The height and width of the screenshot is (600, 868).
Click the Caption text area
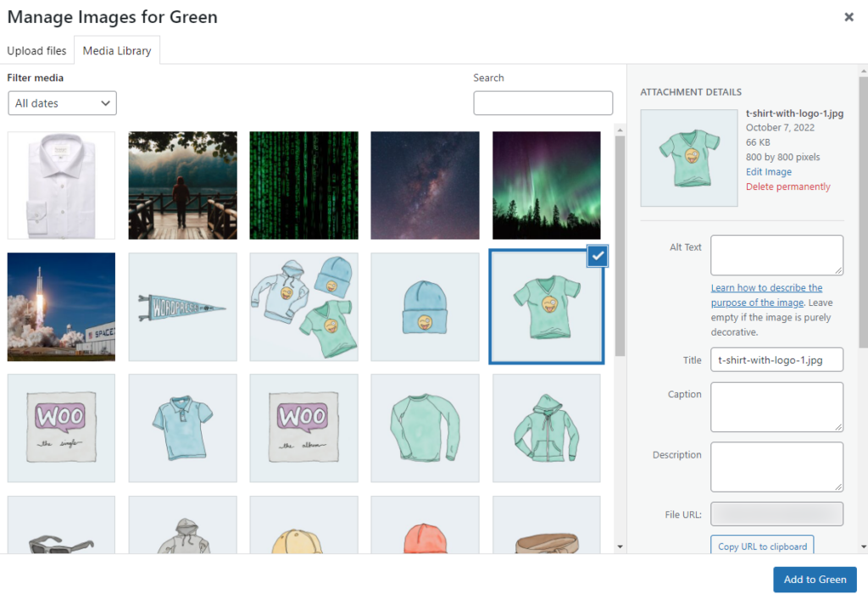click(x=776, y=407)
